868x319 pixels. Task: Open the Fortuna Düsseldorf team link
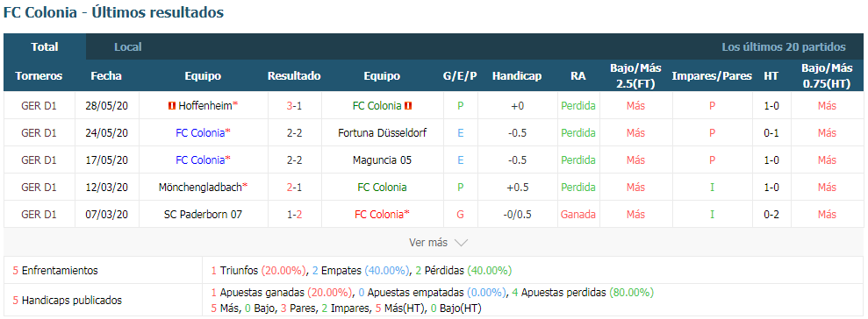[x=382, y=132]
